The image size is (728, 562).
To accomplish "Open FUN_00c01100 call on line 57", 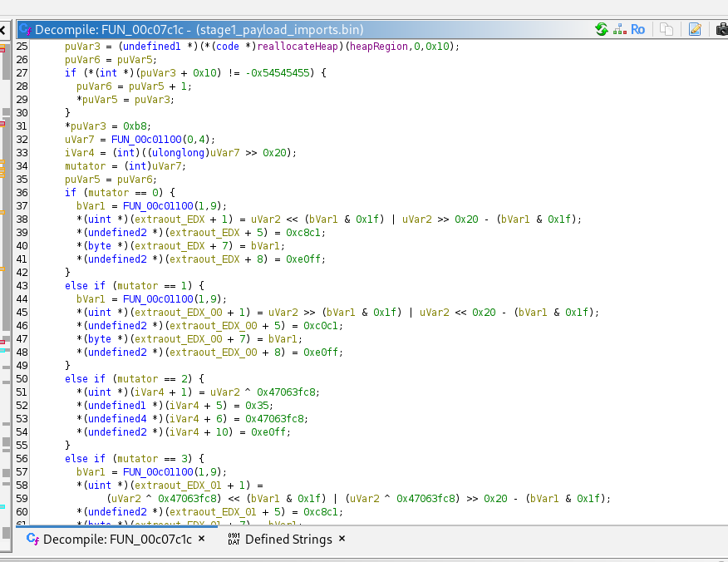I will pos(158,472).
